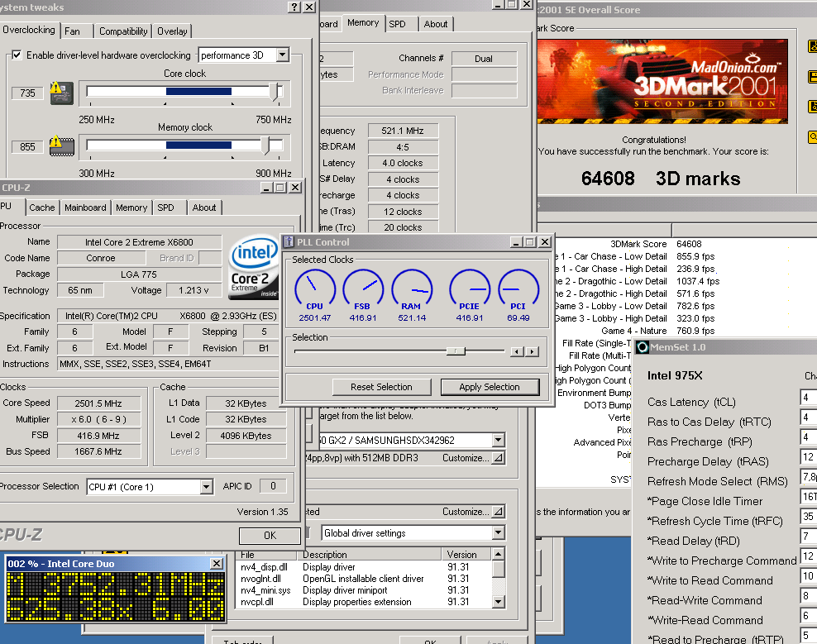Click OK in the CPU-Z processor window
Viewport: 817px width, 644px height.
click(270, 536)
